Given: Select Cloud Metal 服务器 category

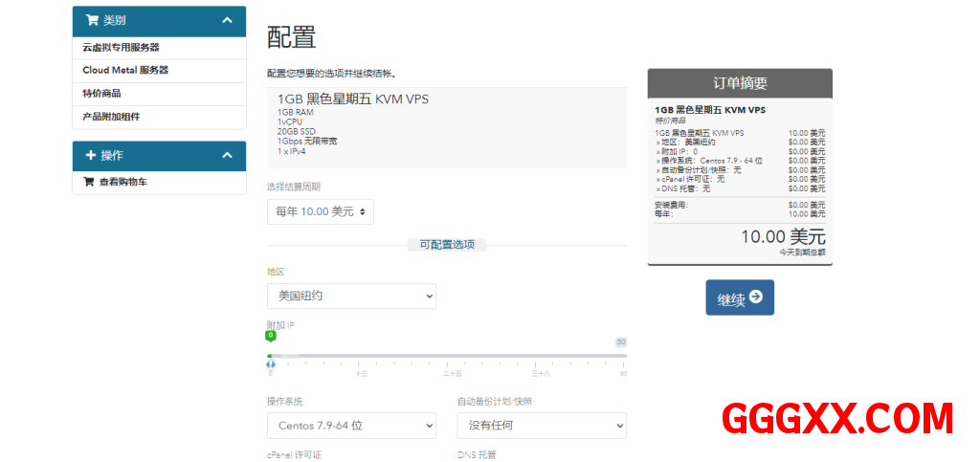Looking at the screenshot, I should pyautogui.click(x=125, y=70).
